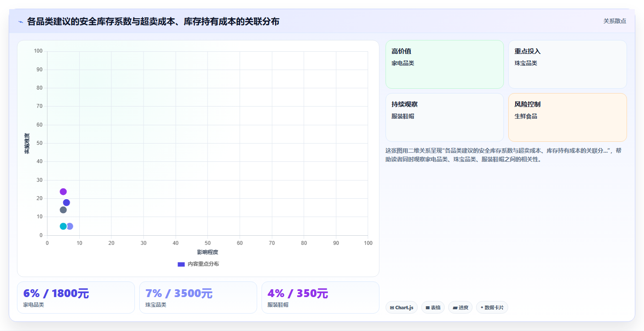Select the purple scatter point near 24
The height and width of the screenshot is (331, 644).
click(x=63, y=192)
